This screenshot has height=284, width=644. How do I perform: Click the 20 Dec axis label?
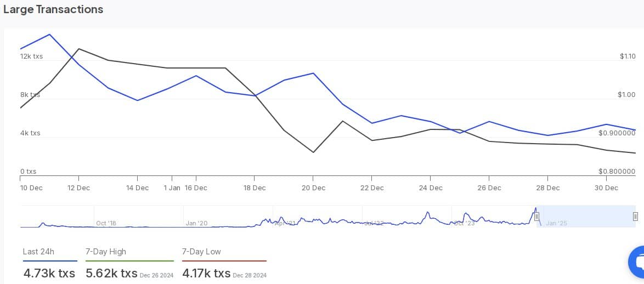tap(313, 188)
